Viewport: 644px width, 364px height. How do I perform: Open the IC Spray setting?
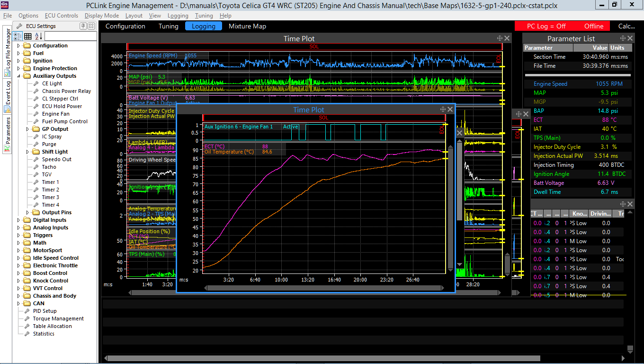(x=52, y=136)
